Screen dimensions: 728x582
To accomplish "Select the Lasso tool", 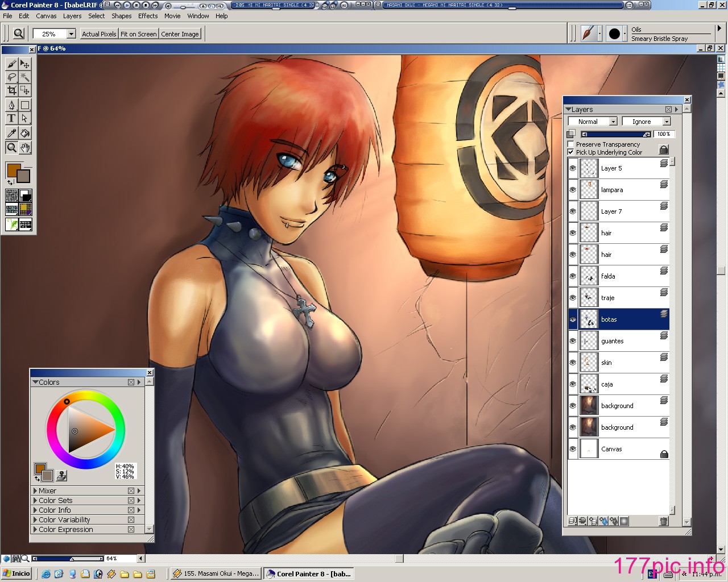I will click(11, 77).
